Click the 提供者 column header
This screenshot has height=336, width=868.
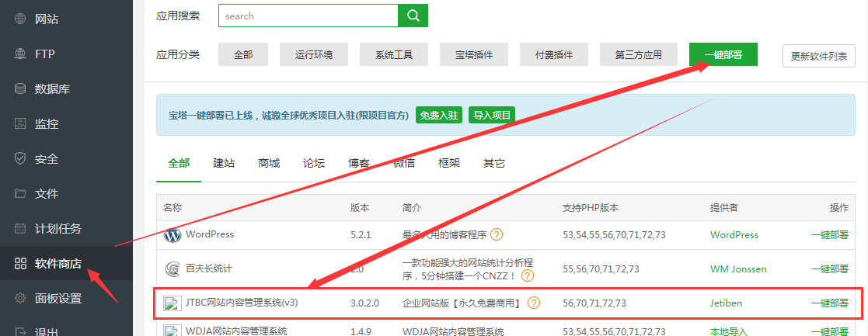point(724,208)
